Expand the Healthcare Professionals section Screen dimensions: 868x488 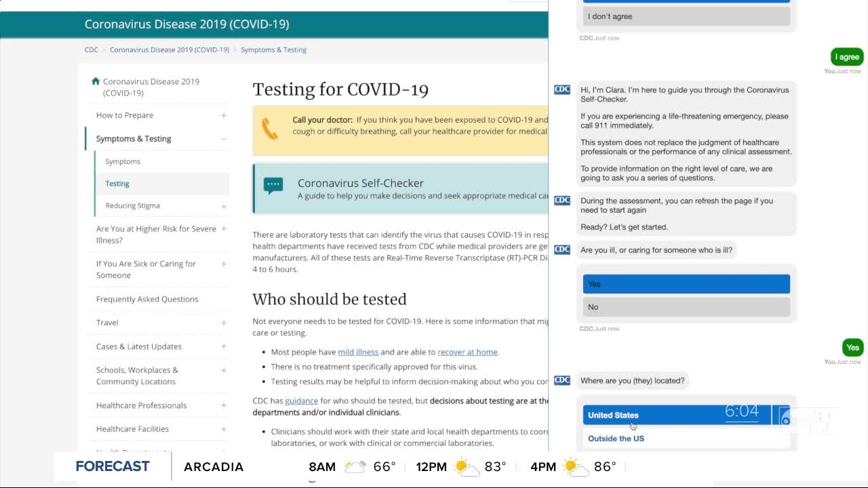click(224, 405)
